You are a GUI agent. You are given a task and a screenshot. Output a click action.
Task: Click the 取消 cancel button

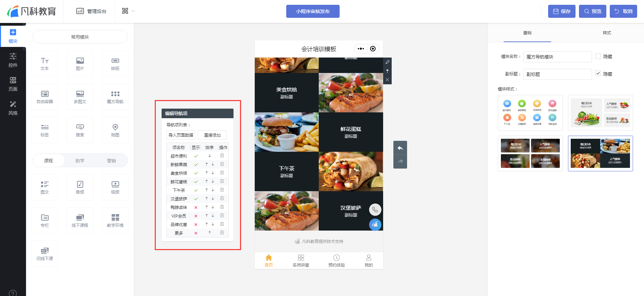(623, 11)
